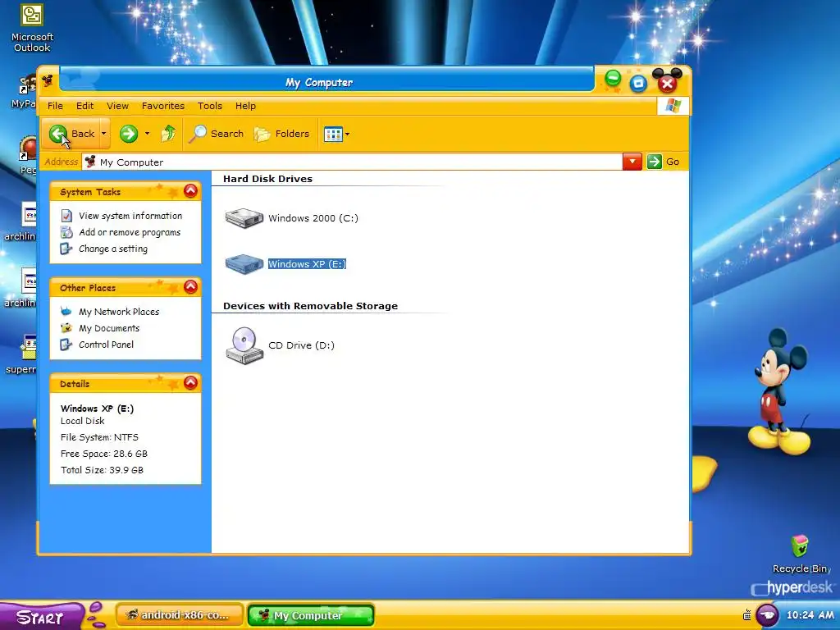
Task: Click the View system information icon
Action: 66,216
